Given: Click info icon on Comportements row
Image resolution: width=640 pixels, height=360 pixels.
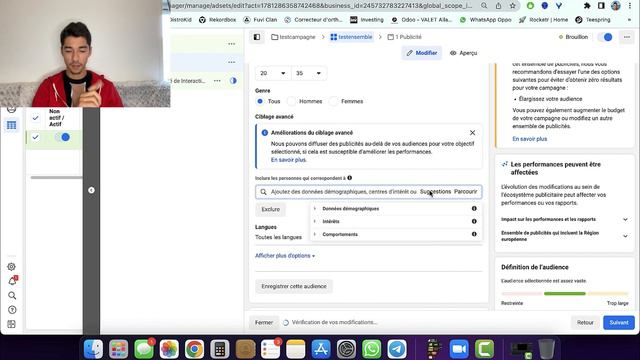Looking at the screenshot, I should tap(474, 234).
